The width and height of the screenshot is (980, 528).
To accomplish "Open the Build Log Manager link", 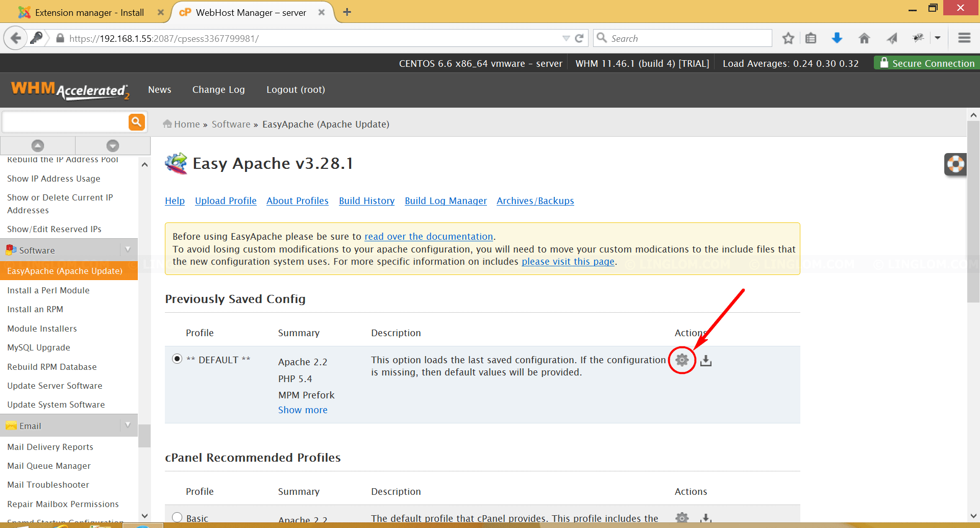I will point(446,201).
